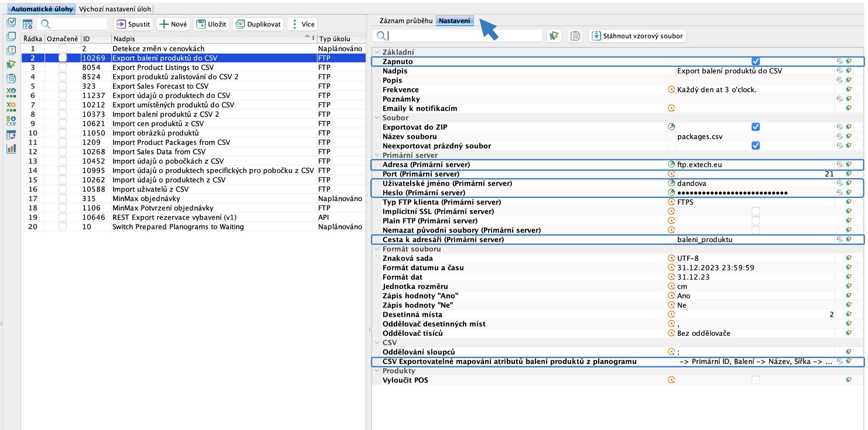
Task: Click the reset icon in Cesta k adresáři row
Action: click(839, 240)
